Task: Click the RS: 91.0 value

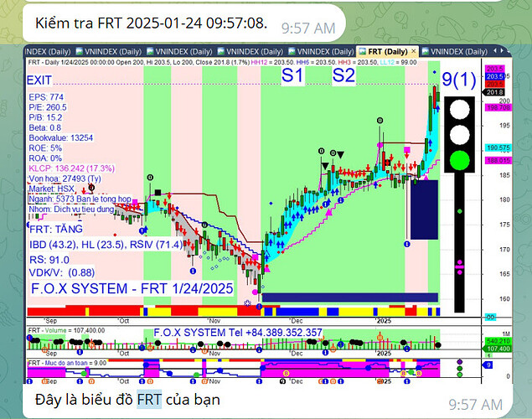Action: tap(49, 260)
